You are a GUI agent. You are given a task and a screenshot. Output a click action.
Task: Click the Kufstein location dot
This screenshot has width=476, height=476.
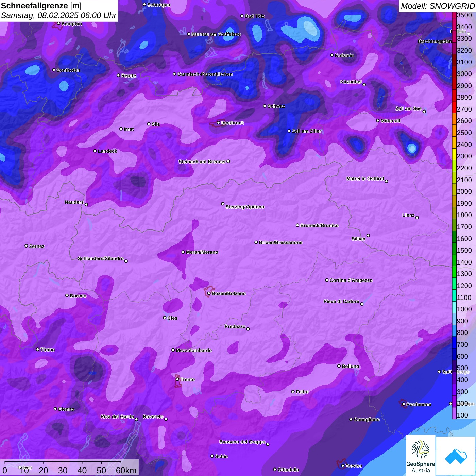(x=332, y=55)
